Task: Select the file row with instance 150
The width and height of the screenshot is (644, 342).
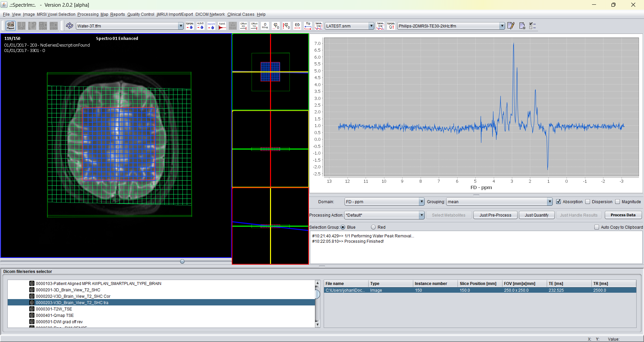Action: point(480,290)
